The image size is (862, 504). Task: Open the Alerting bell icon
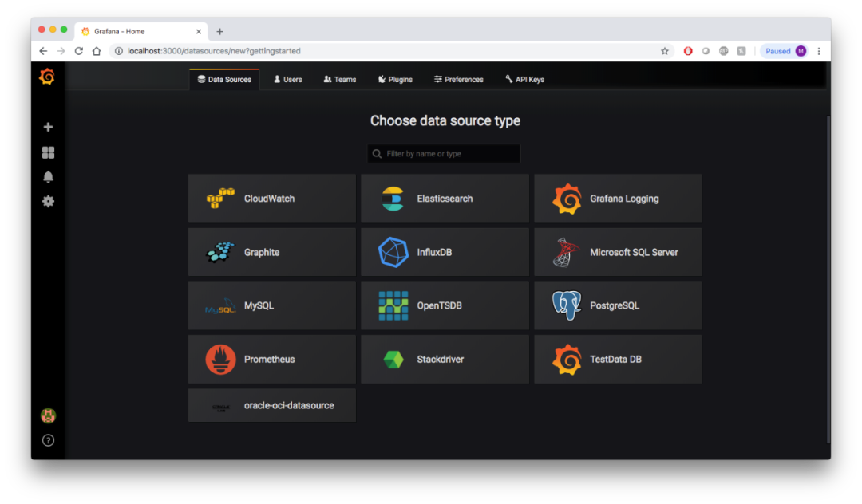(49, 177)
